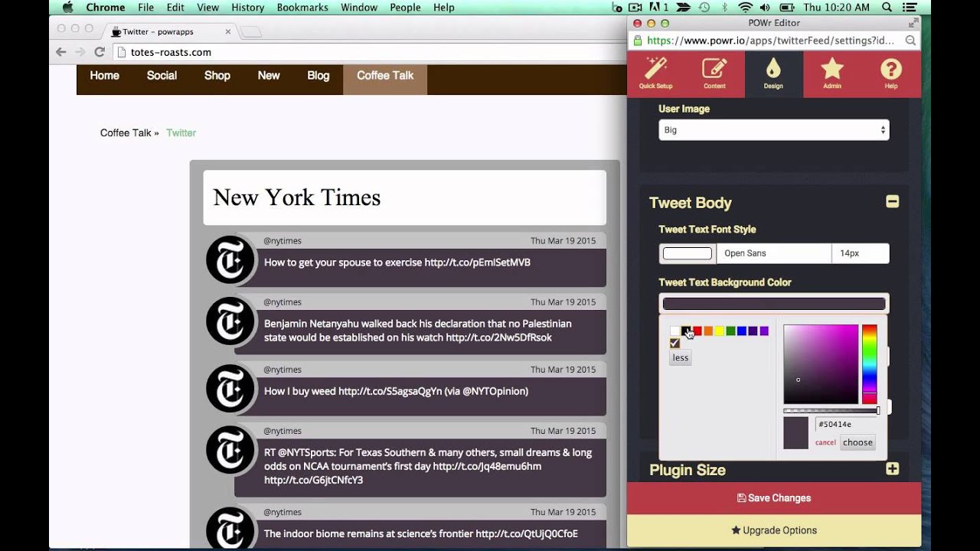Pick the white palette swatch
Screen dimensions: 980x551
point(675,331)
